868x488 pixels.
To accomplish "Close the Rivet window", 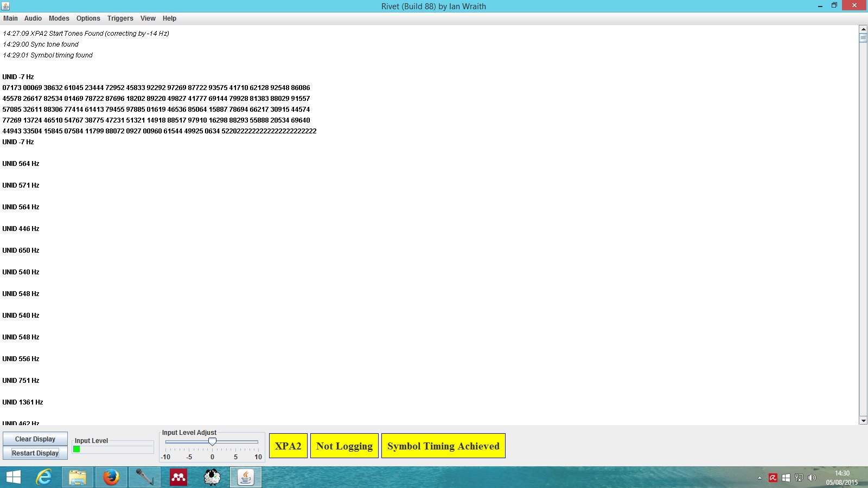I will coord(854,5).
